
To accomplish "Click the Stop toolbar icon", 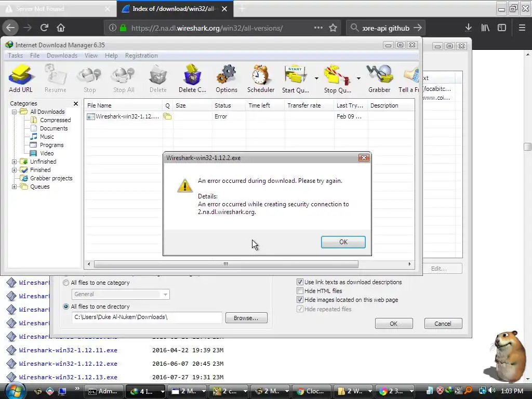I will tap(89, 78).
